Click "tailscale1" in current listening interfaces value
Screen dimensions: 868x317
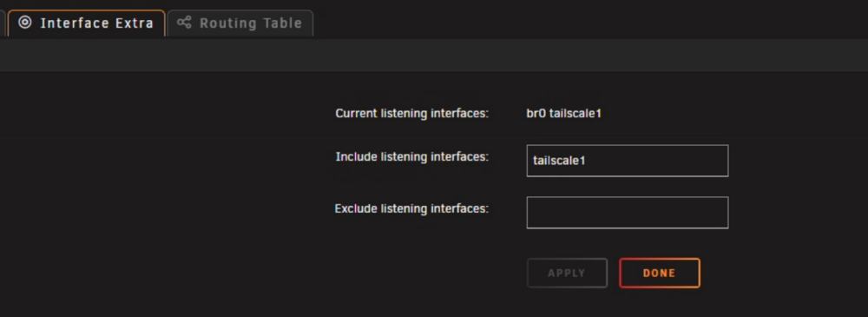[575, 114]
